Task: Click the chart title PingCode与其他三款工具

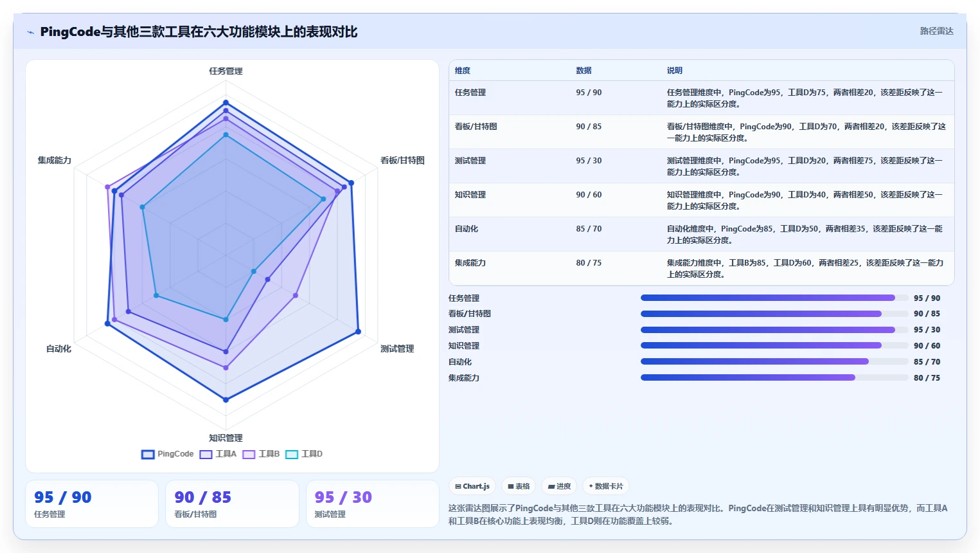Action: (199, 32)
